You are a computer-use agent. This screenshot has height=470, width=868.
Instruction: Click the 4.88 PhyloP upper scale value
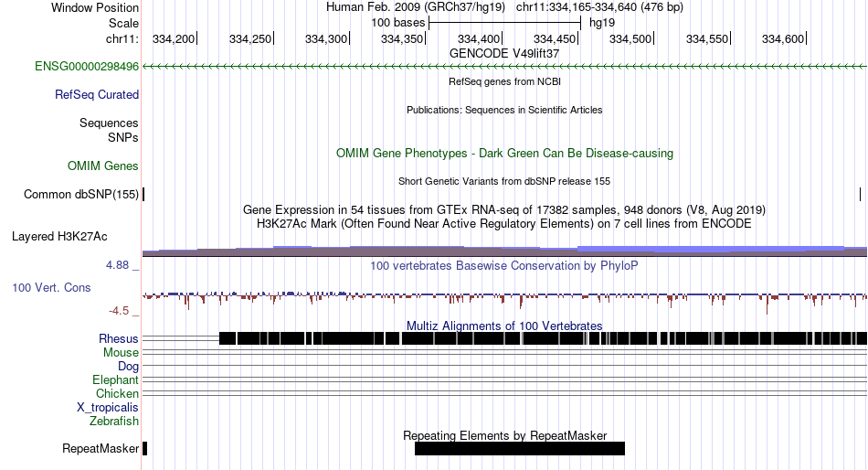click(x=117, y=265)
